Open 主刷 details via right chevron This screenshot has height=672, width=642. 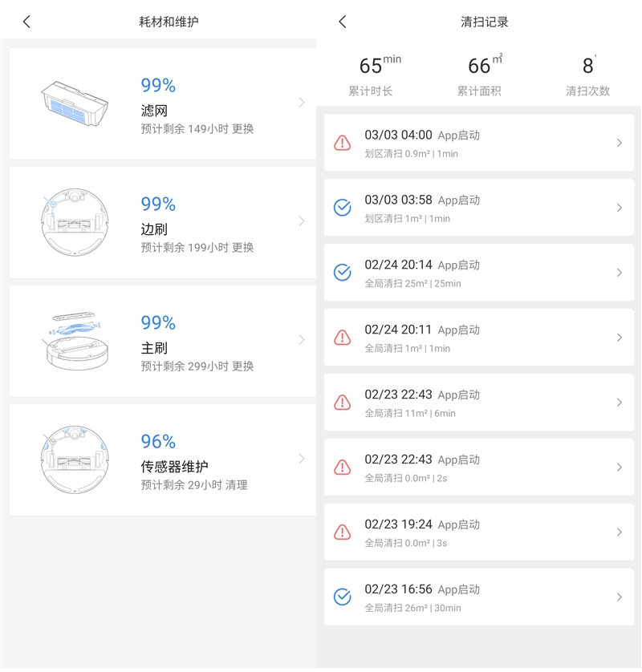pos(302,340)
